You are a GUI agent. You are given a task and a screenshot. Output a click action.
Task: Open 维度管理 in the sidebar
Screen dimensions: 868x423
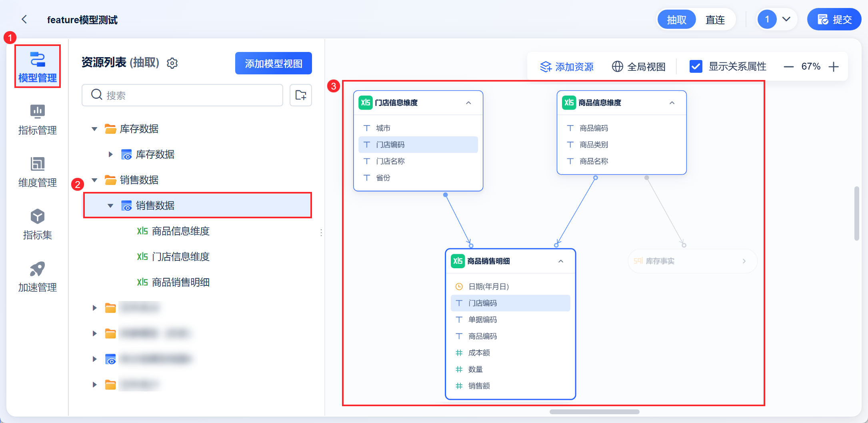pyautogui.click(x=38, y=172)
